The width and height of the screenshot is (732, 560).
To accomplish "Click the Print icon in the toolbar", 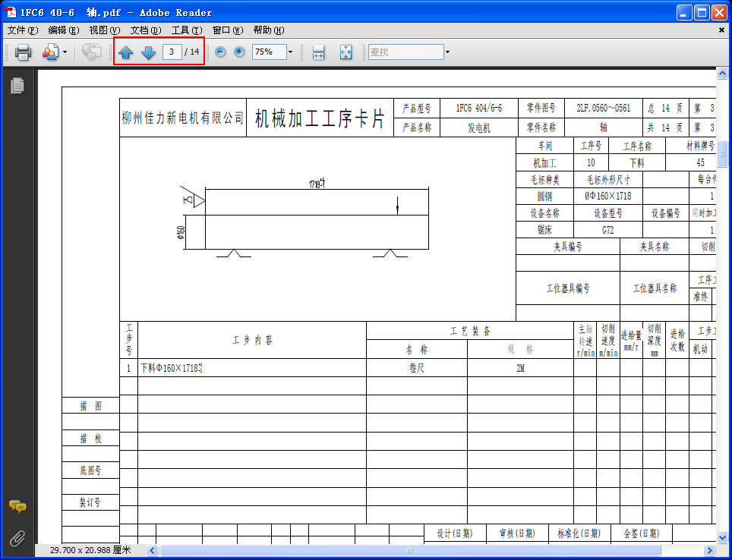I will tap(23, 52).
